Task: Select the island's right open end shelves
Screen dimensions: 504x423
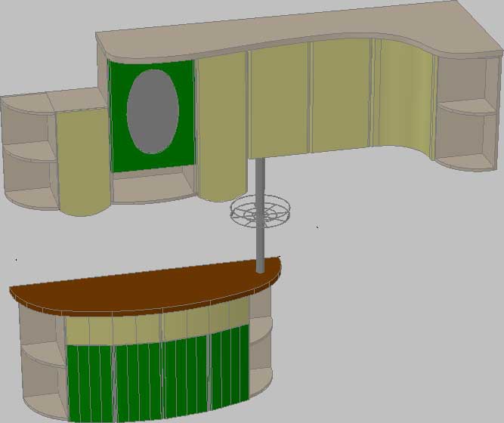Action: 261,341
